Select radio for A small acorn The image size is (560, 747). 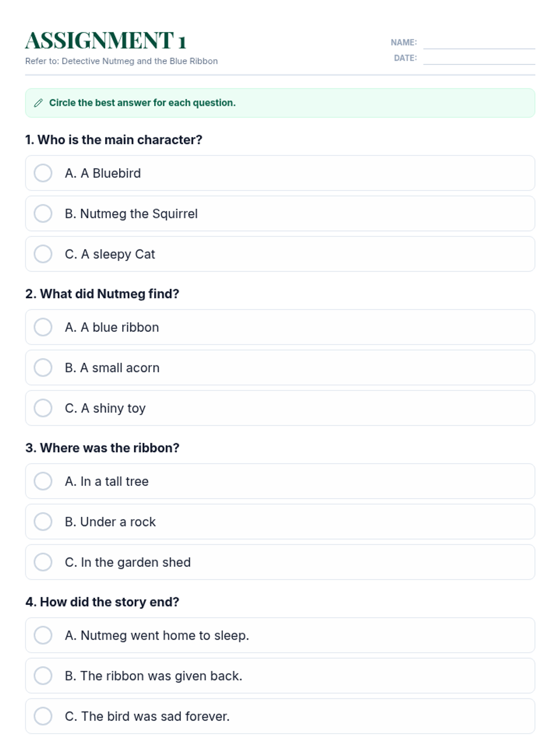(x=43, y=367)
